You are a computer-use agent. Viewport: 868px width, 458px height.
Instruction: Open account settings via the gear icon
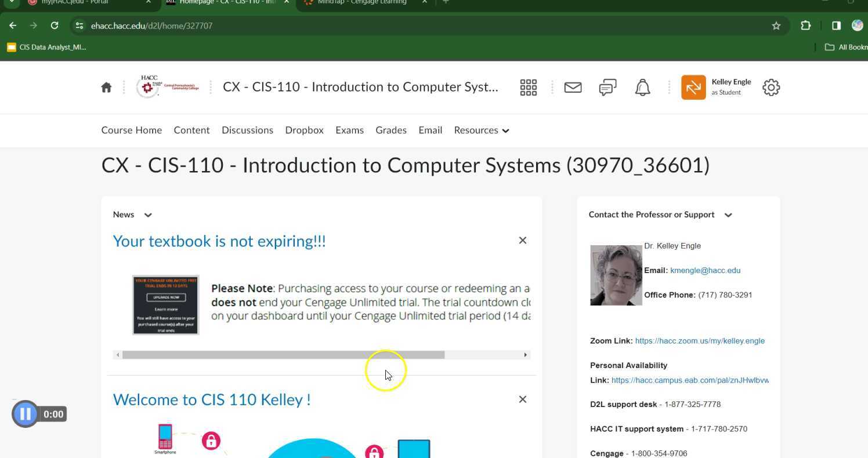point(771,87)
